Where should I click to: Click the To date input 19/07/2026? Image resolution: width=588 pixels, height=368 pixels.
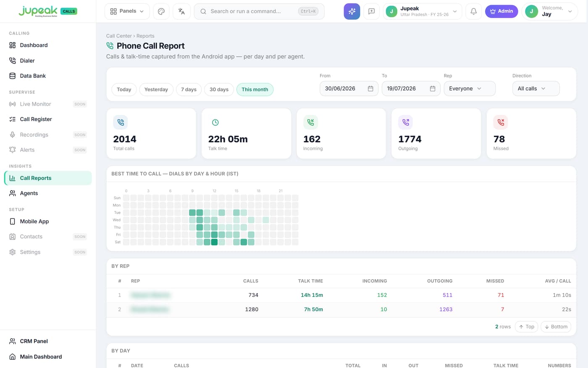pos(411,89)
